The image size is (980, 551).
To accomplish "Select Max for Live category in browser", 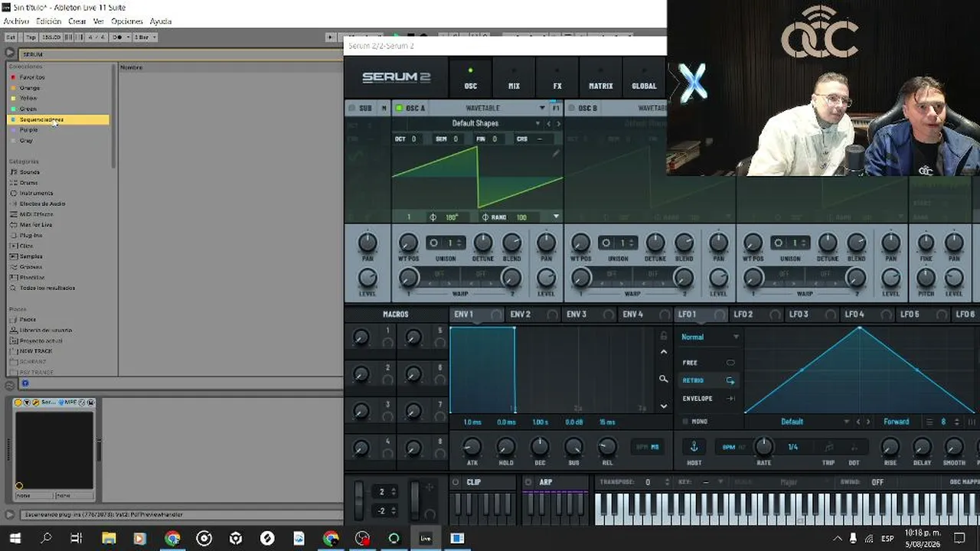I will [x=36, y=225].
